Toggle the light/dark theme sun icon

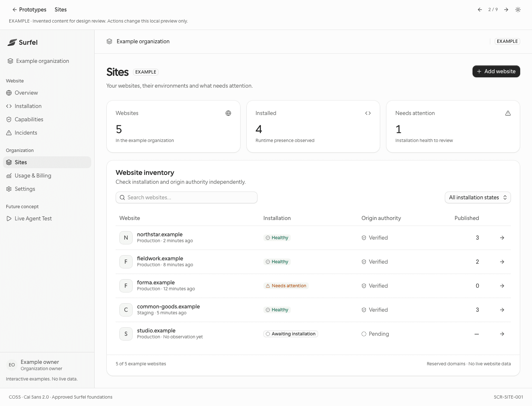pos(518,10)
